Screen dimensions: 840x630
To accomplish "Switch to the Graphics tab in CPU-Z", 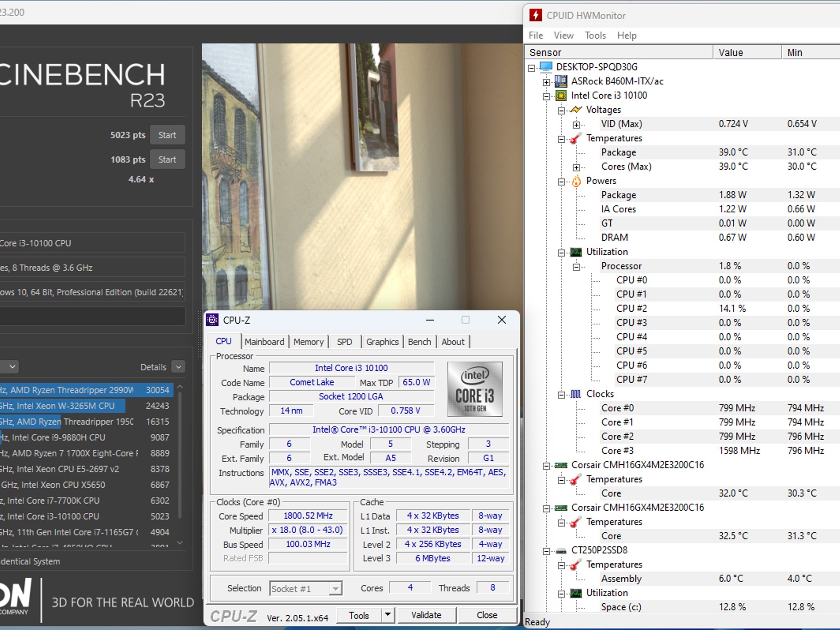I will tap(382, 342).
